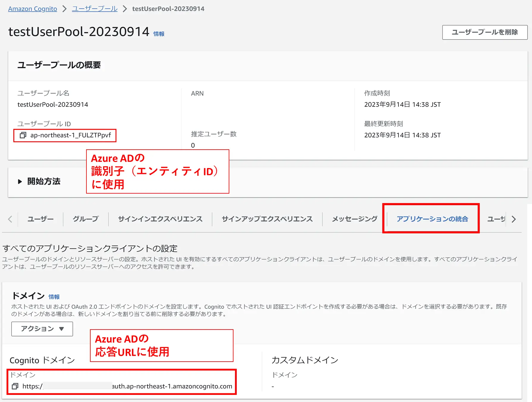The image size is (532, 402).
Task: Switch to the ユーザー tab
Action: [x=40, y=219]
